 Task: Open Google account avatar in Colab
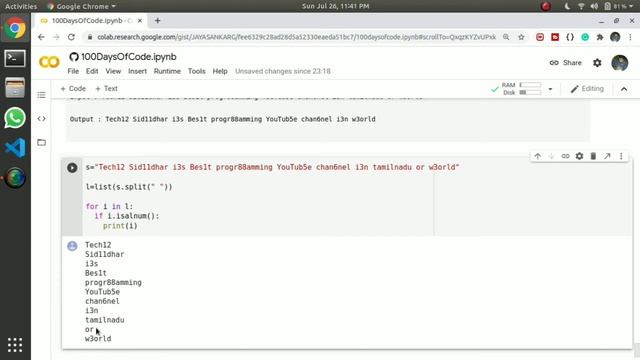[620, 63]
